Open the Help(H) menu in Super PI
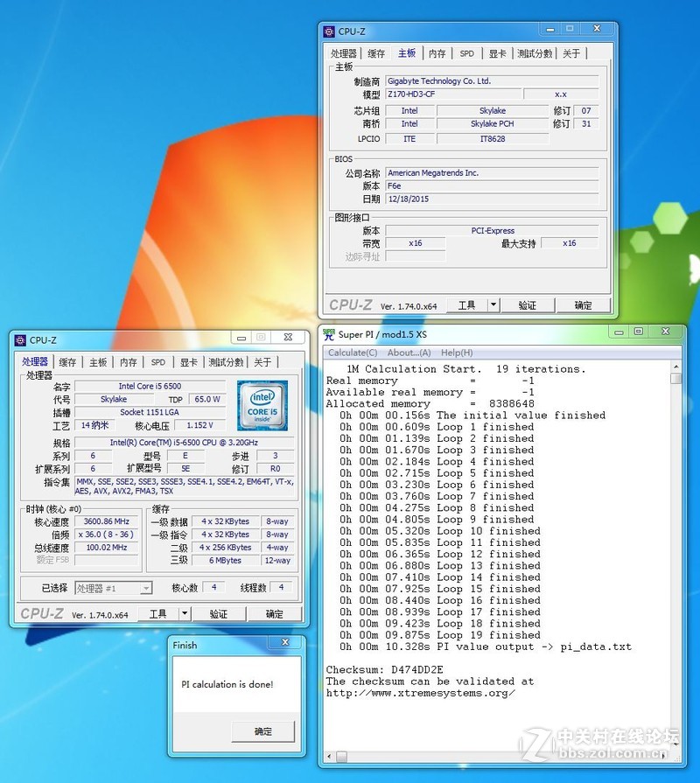The image size is (700, 783). 457,353
